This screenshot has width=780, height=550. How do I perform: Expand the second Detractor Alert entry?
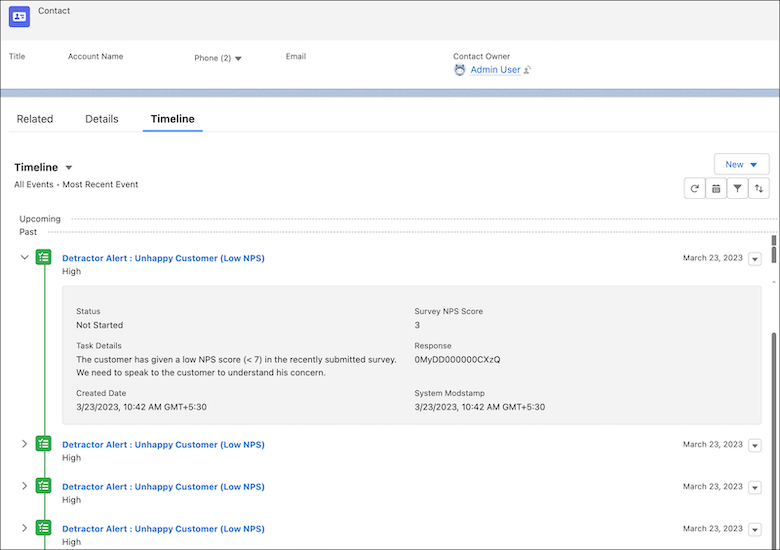[x=25, y=444]
